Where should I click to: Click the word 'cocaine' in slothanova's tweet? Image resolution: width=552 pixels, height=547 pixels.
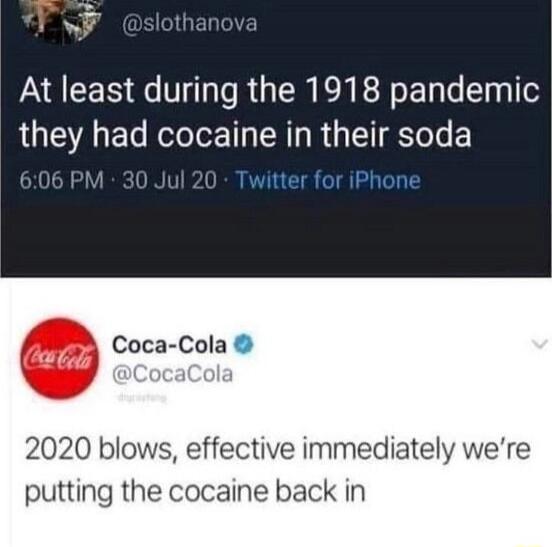click(217, 136)
